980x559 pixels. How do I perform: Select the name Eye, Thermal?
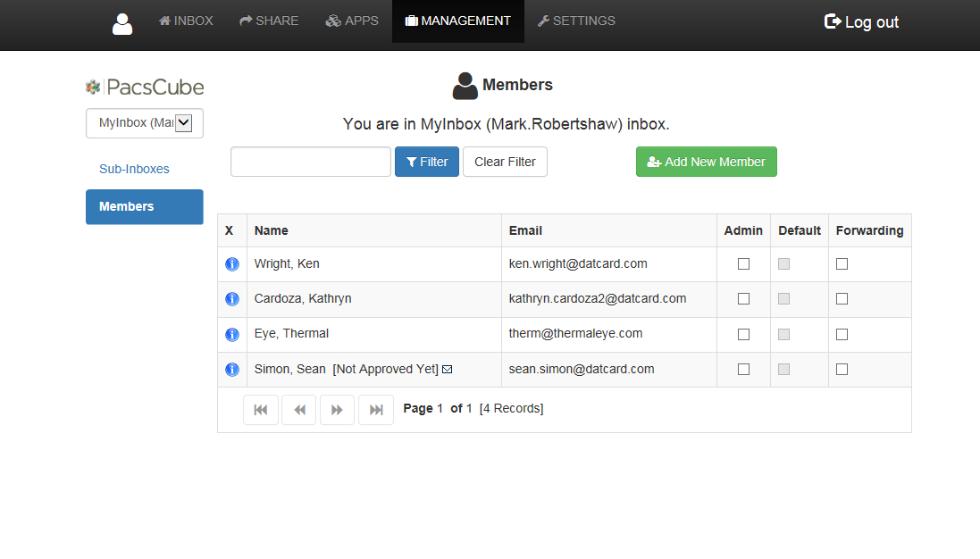tap(291, 334)
